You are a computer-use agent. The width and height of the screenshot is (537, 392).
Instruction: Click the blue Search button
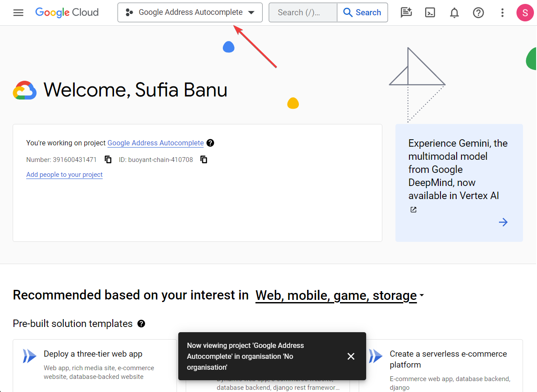tap(362, 13)
